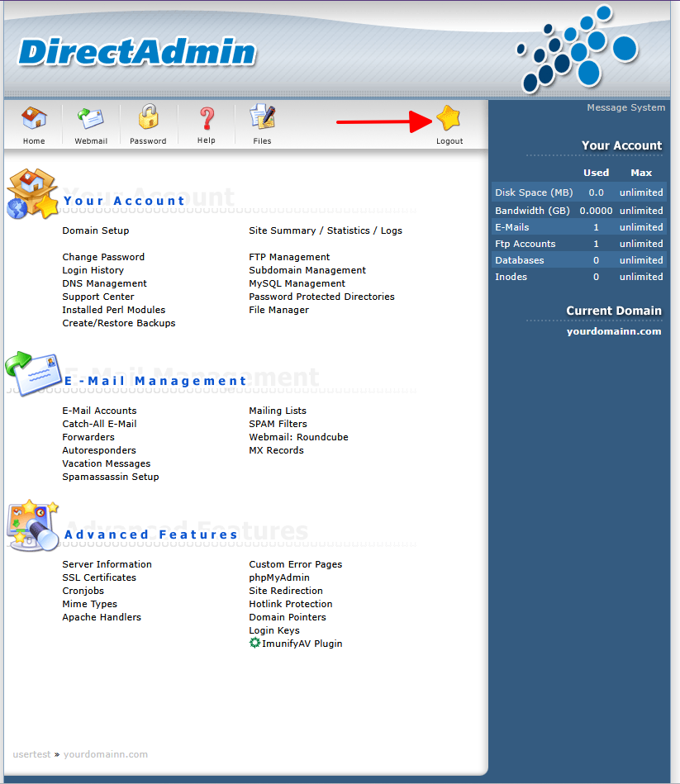Viewport: 680px width, 784px height.
Task: Open Hotlink Protection
Action: [x=291, y=604]
